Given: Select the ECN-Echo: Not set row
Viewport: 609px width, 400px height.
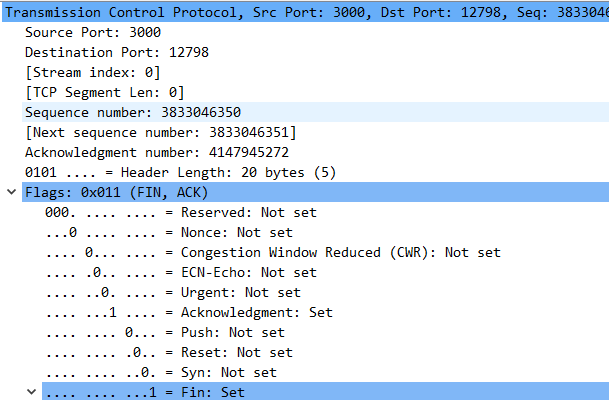Looking at the screenshot, I should point(180,272).
